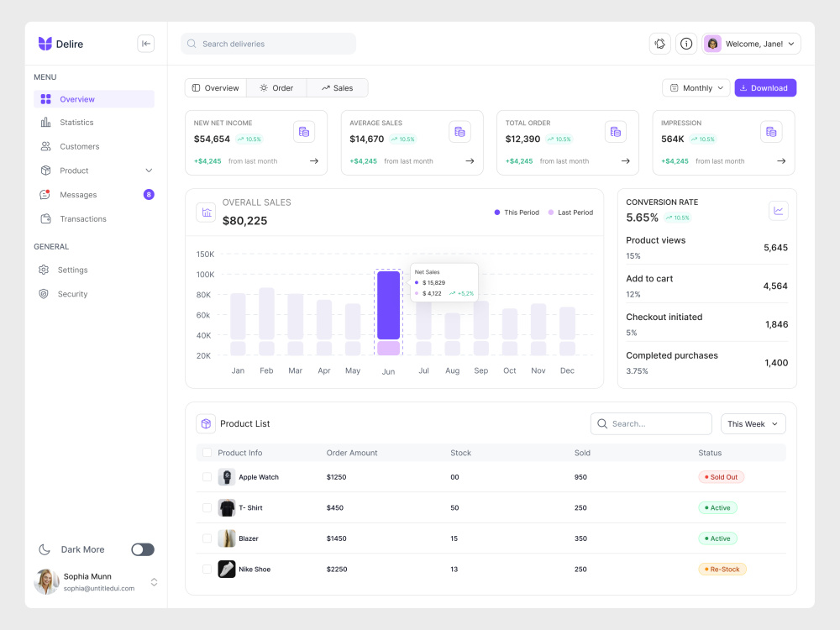
Task: Click the Settings gear icon
Action: 44,270
